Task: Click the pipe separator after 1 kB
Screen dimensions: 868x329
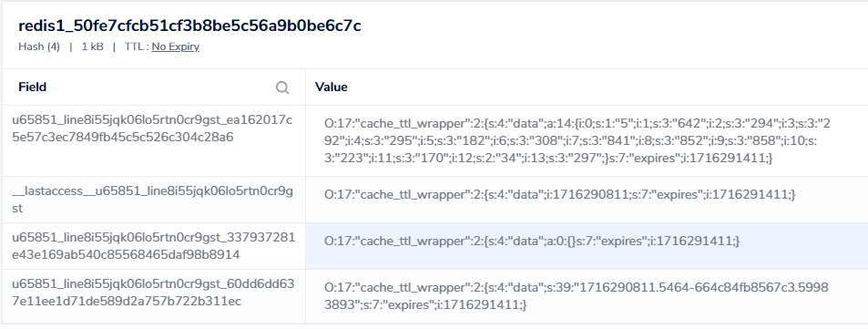Action: coord(114,46)
